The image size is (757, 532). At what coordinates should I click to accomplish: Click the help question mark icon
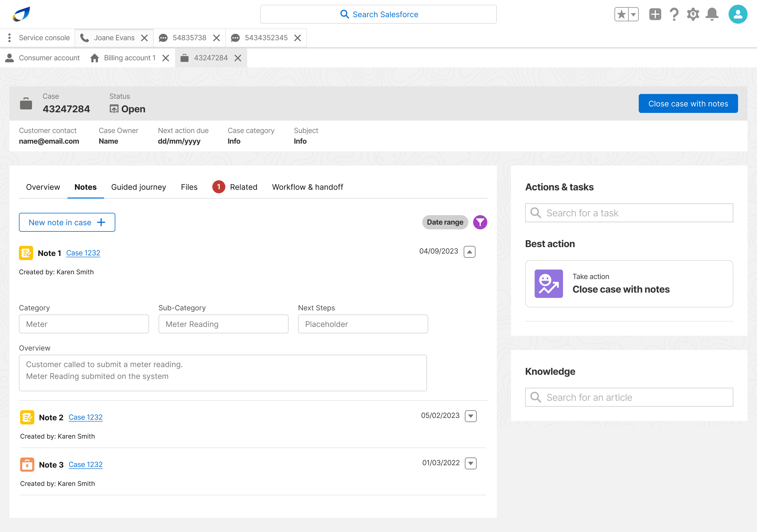point(674,14)
